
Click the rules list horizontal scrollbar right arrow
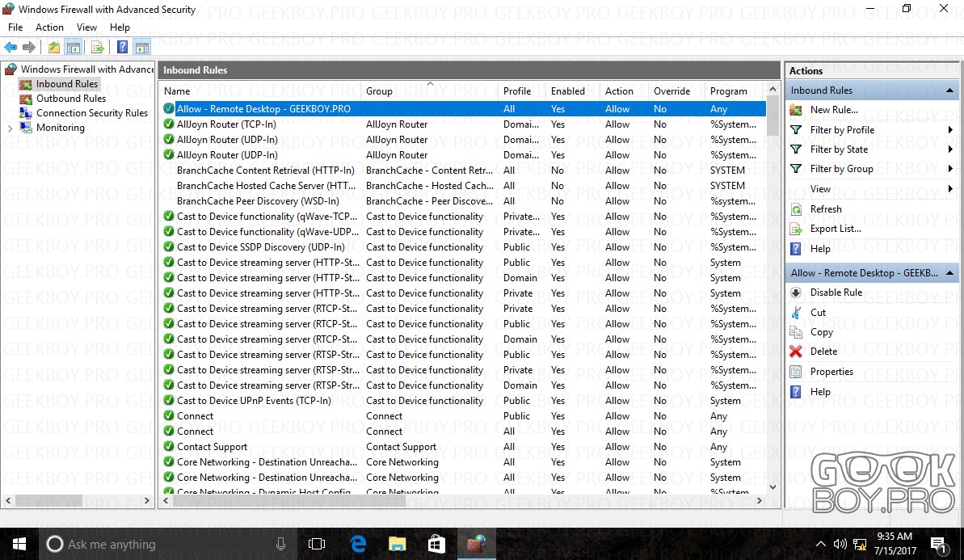(760, 501)
